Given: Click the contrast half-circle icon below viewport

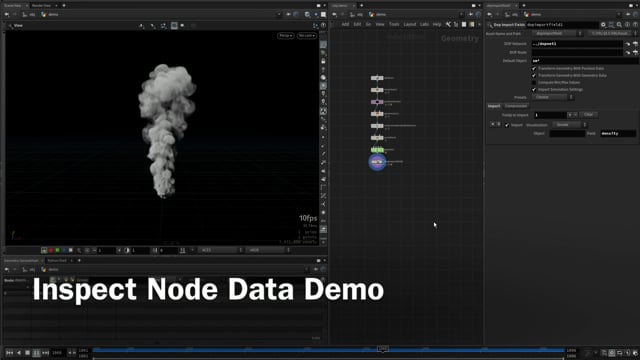Looking at the screenshot, I should click(127, 250).
